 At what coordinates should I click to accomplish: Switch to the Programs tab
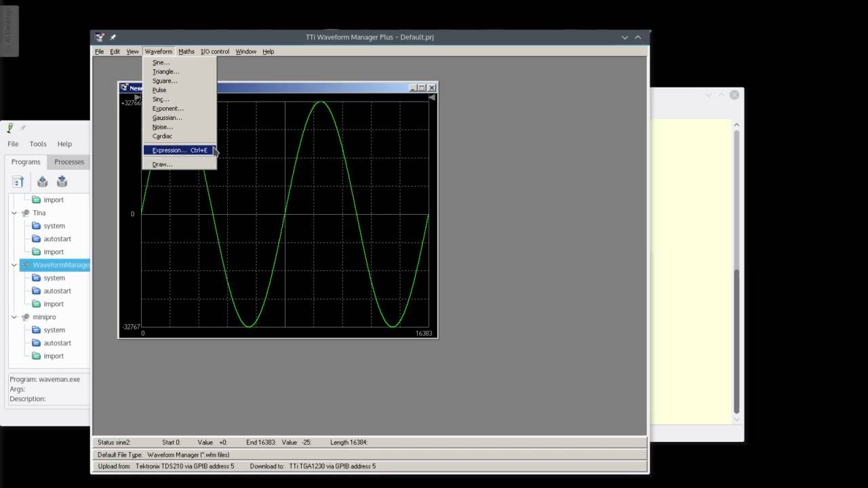[x=26, y=162]
